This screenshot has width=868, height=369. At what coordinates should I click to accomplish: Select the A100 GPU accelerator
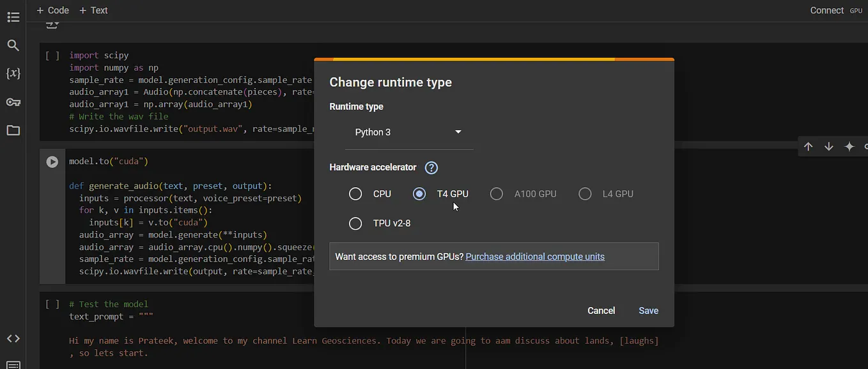497,193
